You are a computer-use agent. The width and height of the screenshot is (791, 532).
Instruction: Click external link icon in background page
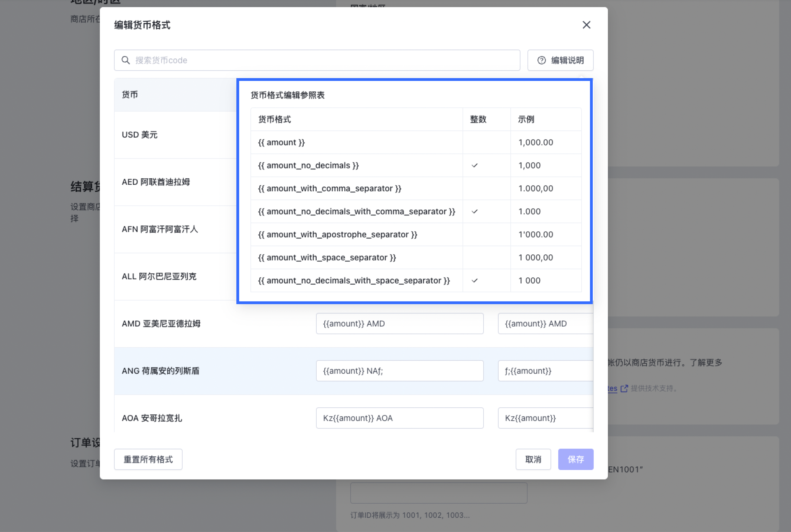click(x=624, y=388)
